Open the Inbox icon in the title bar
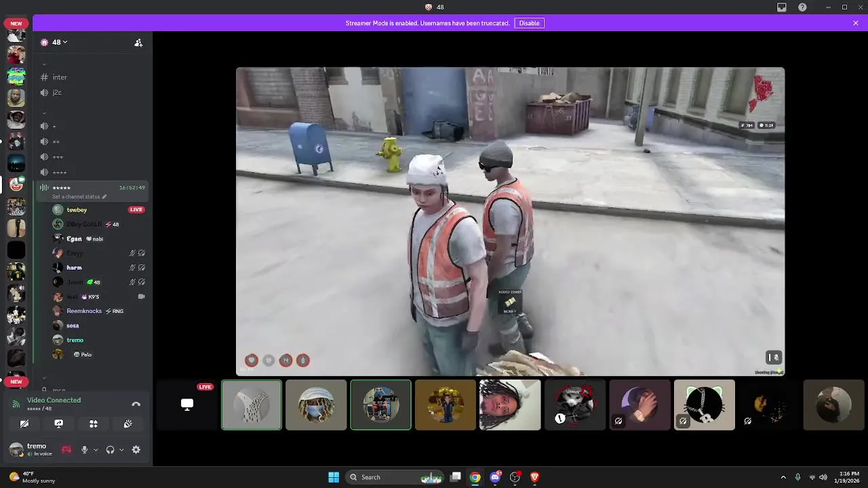Viewport: 868px width, 488px height. click(782, 7)
